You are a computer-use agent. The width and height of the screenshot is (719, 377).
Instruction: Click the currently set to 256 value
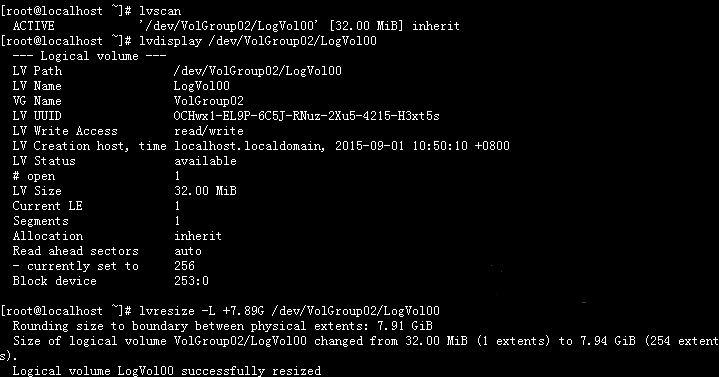184,266
